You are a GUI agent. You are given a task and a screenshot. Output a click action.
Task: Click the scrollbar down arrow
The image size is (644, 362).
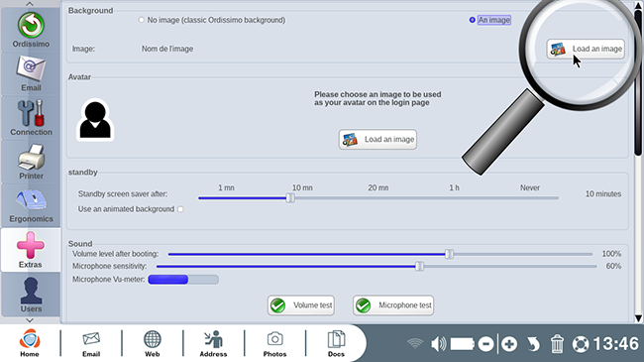point(638,318)
